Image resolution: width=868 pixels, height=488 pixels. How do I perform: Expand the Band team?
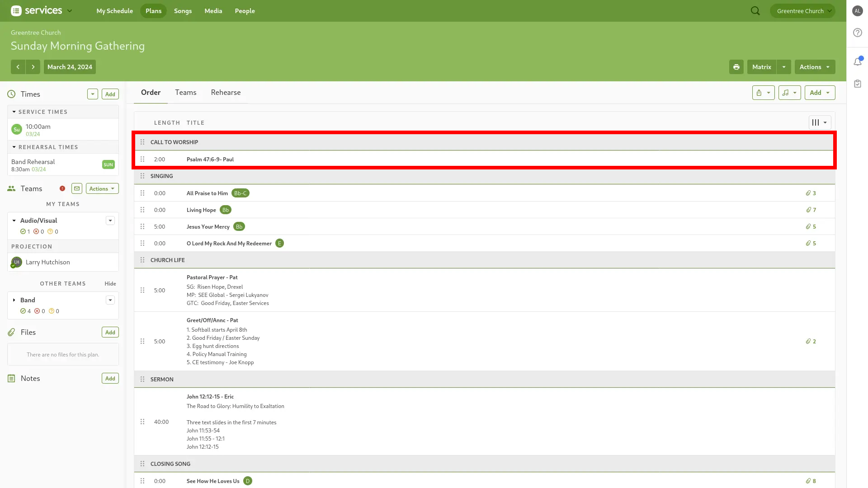coord(14,300)
